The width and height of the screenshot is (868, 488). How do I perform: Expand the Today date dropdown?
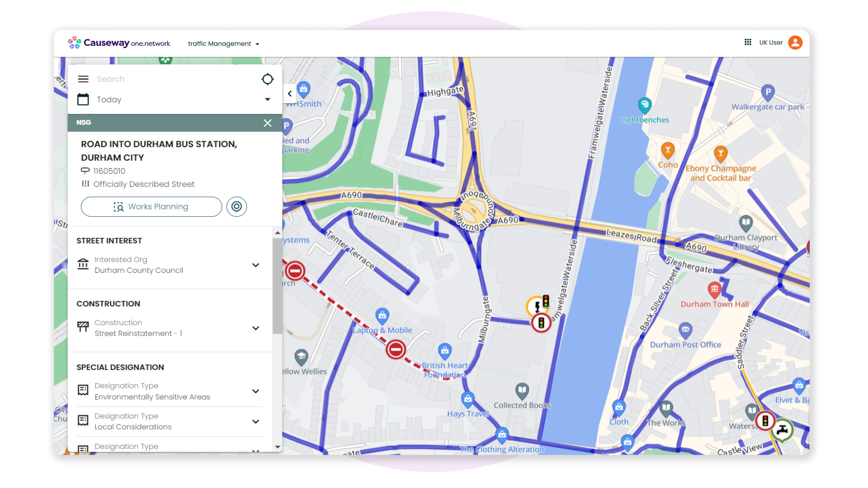pos(268,99)
